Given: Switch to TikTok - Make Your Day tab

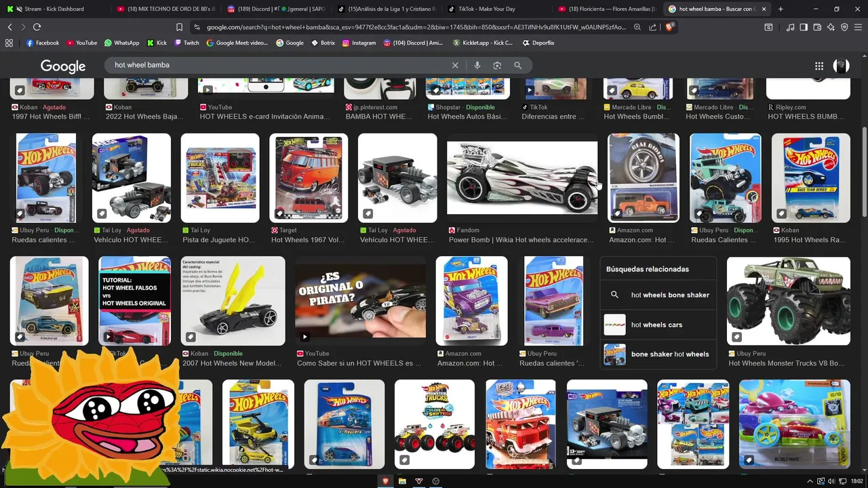Looking at the screenshot, I should tap(497, 9).
